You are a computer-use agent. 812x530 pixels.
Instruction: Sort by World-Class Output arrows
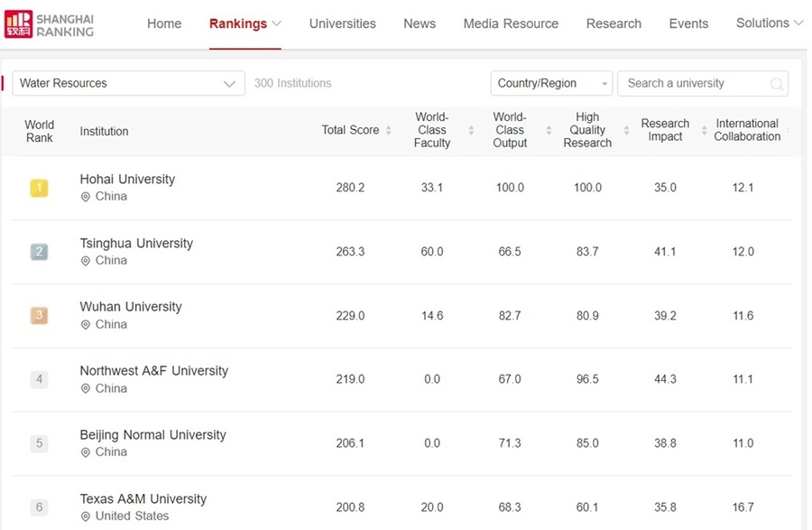(548, 131)
